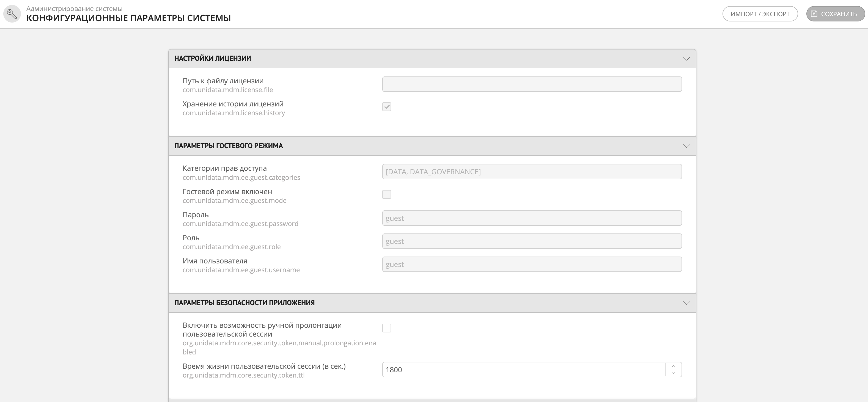Click the wrench administration icon
This screenshot has width=868, height=402.
[x=12, y=14]
